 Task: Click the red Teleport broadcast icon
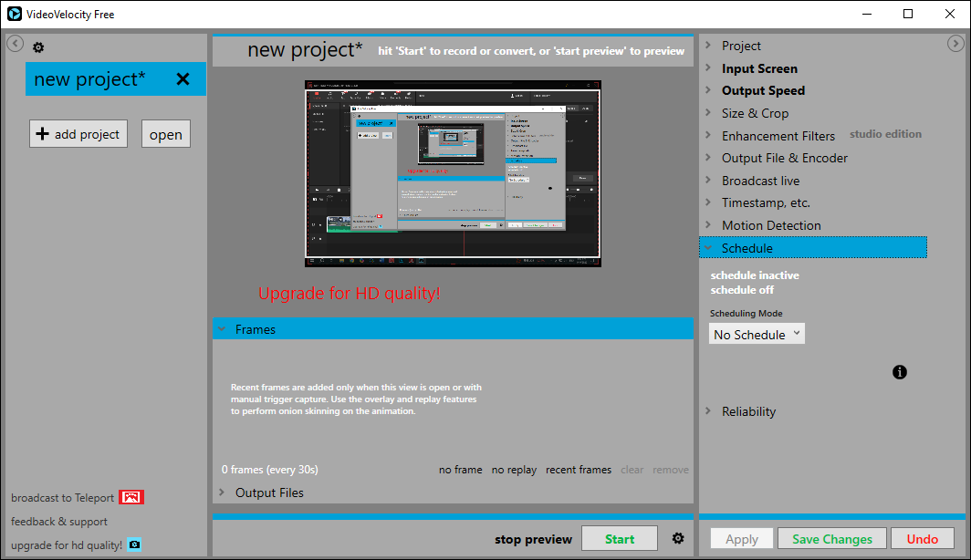pyautogui.click(x=131, y=497)
